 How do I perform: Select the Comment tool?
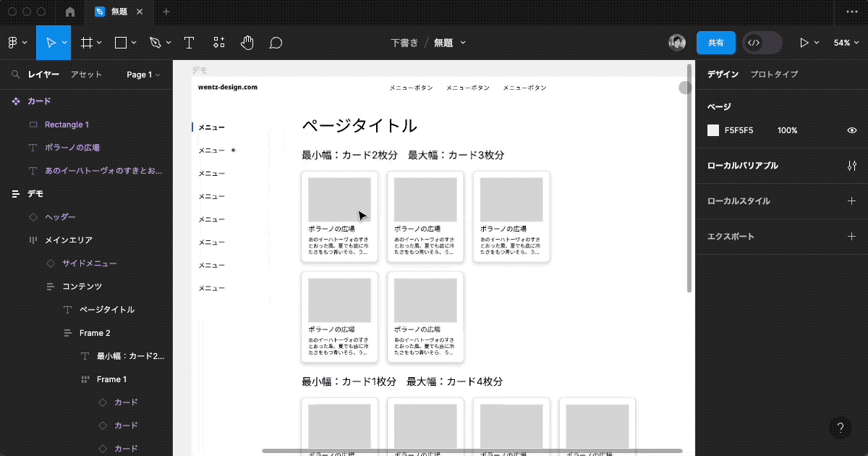point(276,43)
